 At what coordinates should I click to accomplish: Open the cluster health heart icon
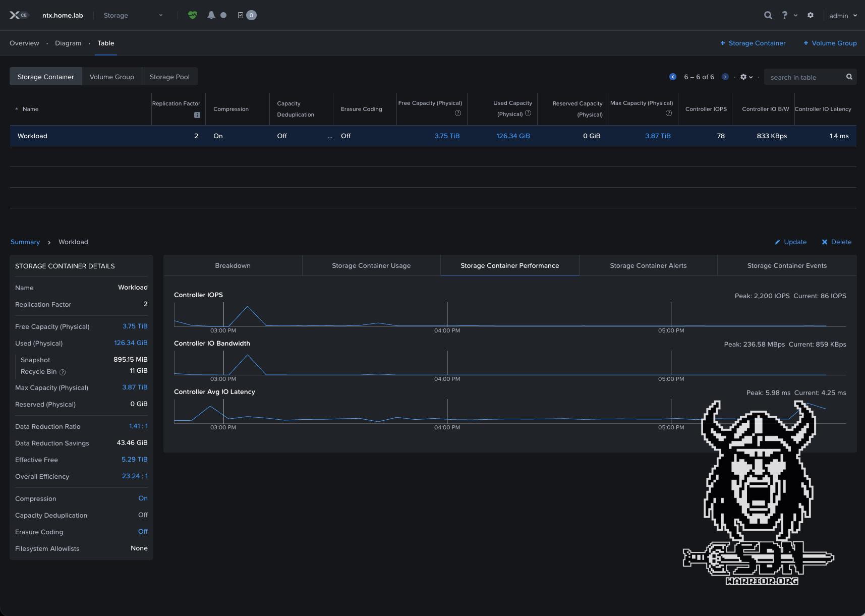192,15
